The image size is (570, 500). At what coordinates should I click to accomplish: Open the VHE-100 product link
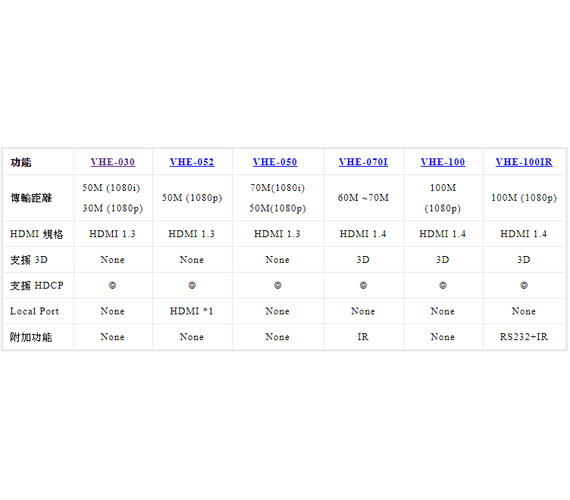(443, 162)
